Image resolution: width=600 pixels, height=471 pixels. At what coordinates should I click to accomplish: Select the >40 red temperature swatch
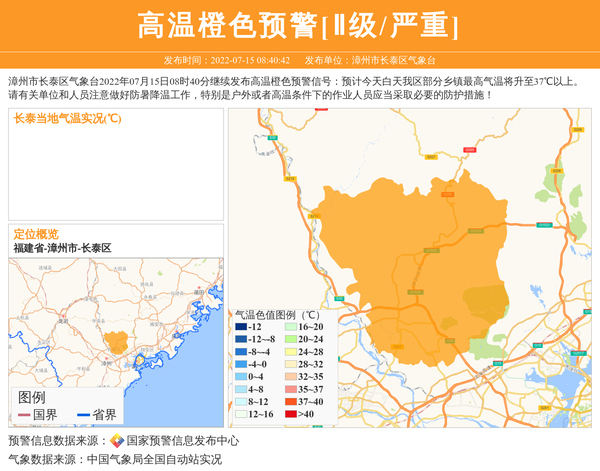[288, 413]
